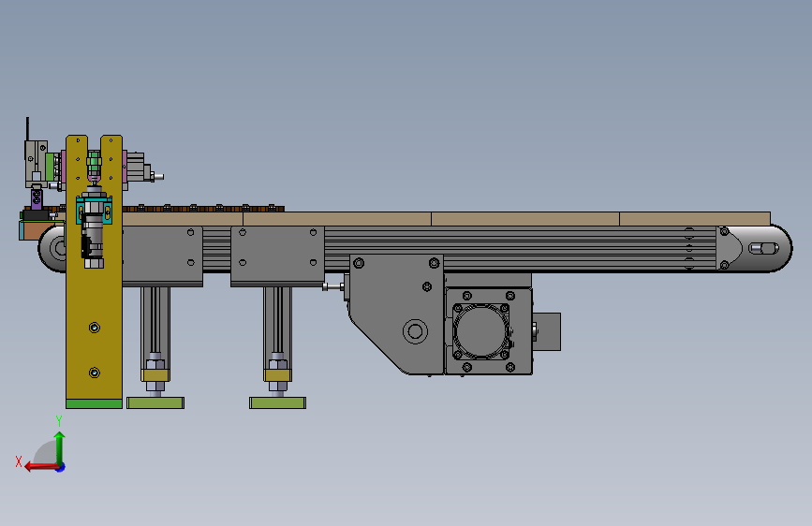This screenshot has width=812, height=526.
Task: Click the green Y axis arrow of triad
Action: click(60, 447)
